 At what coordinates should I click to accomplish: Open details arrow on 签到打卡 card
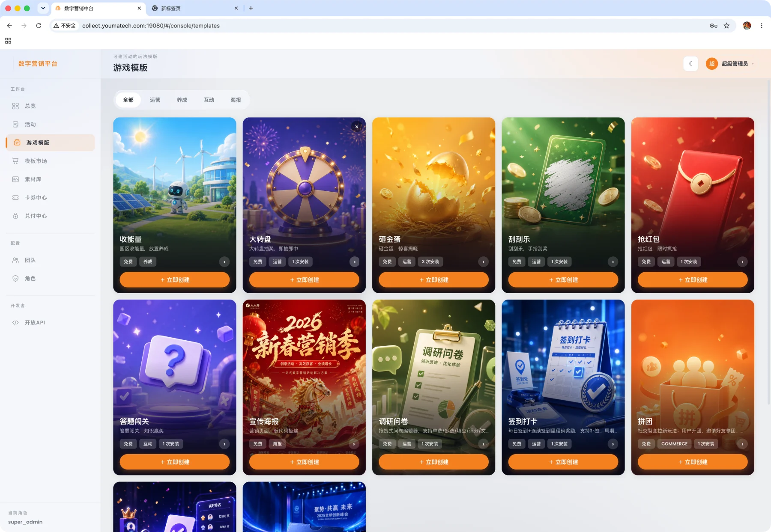613,444
